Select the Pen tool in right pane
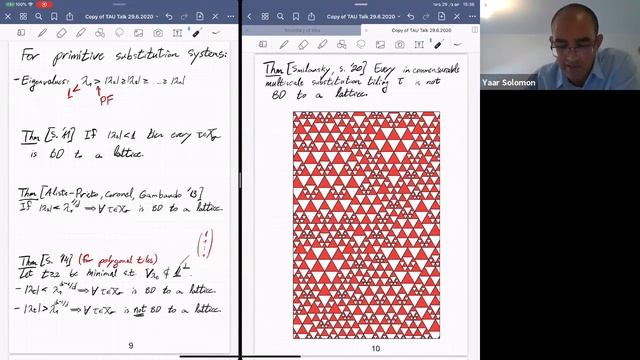 click(x=284, y=44)
